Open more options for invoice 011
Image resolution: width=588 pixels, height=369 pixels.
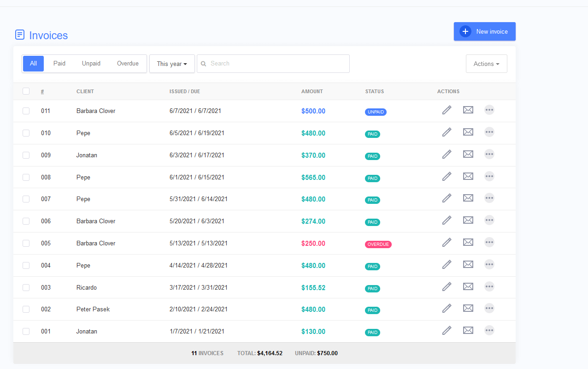489,110
